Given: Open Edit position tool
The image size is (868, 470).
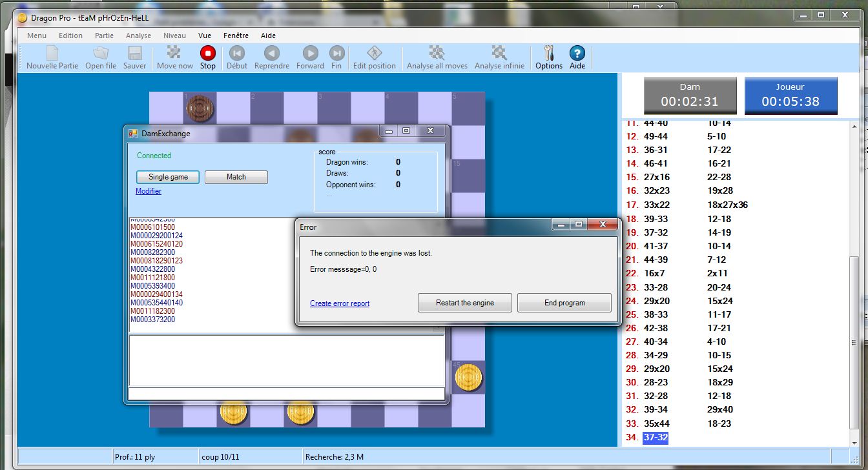Looking at the screenshot, I should 374,54.
